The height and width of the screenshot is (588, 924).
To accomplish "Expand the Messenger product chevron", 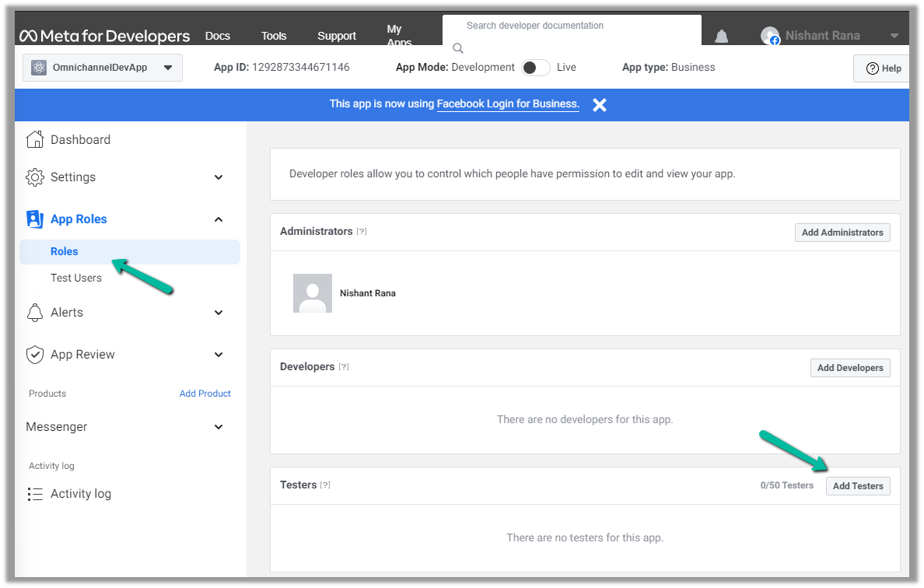I will click(x=219, y=427).
